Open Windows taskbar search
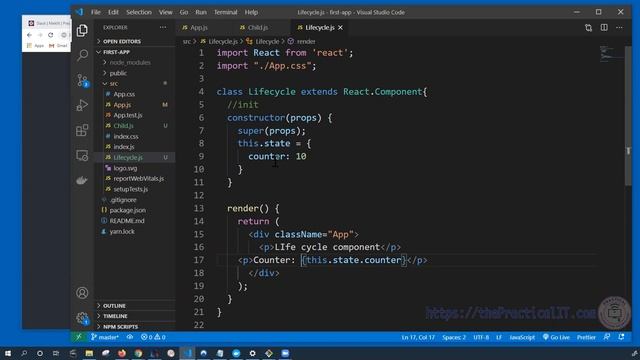This screenshot has width=640, height=360. tap(24, 353)
